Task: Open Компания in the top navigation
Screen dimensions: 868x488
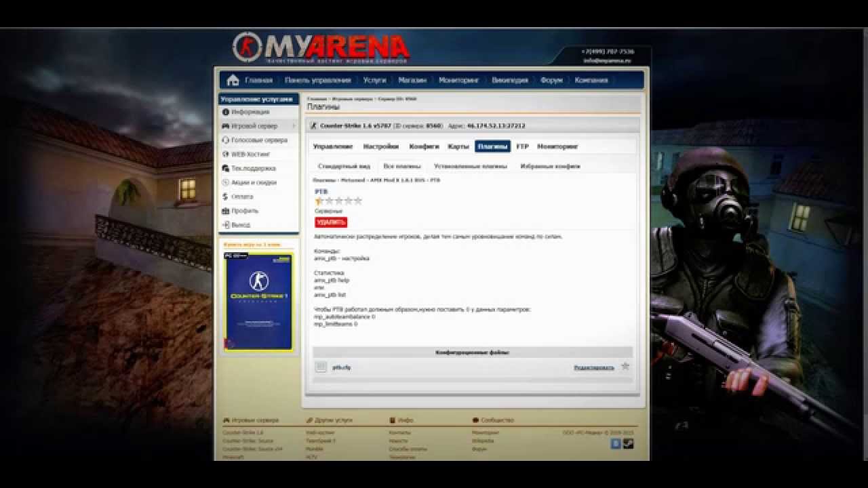Action: [591, 80]
